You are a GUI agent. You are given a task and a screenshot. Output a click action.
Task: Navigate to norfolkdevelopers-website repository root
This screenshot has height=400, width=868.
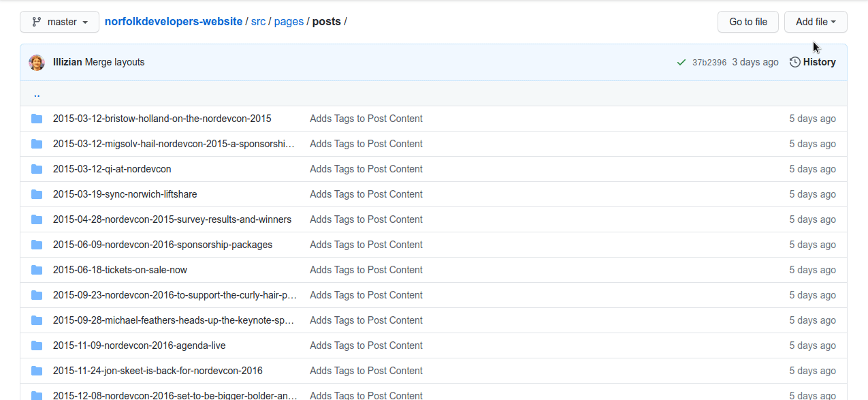pos(174,22)
